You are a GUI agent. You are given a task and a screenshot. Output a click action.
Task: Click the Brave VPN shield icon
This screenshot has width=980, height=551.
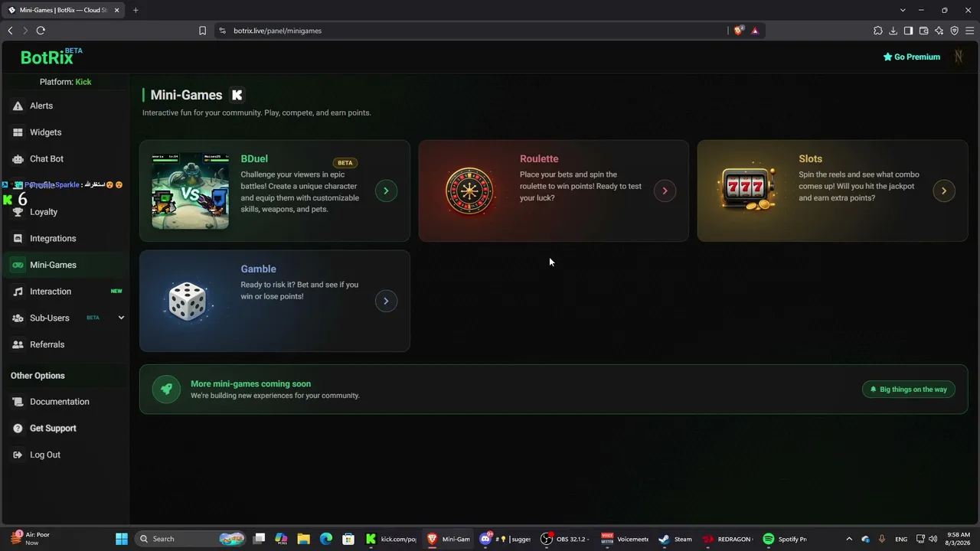click(x=955, y=31)
